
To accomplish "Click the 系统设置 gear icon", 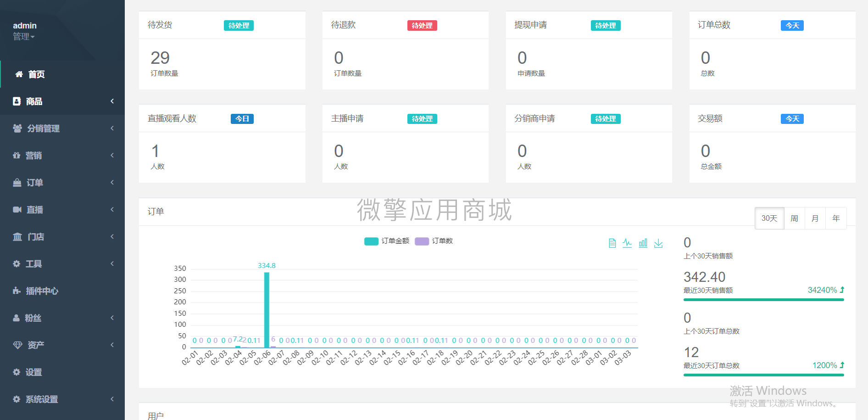I will [x=17, y=399].
